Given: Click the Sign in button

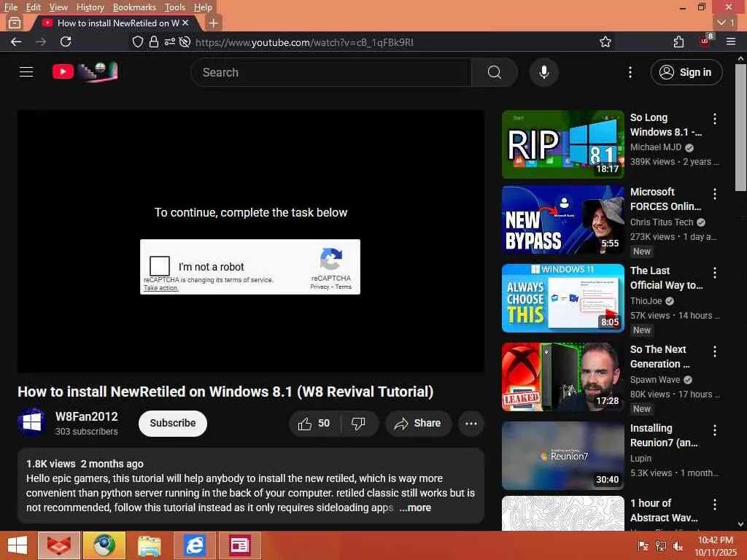Looking at the screenshot, I should [686, 72].
